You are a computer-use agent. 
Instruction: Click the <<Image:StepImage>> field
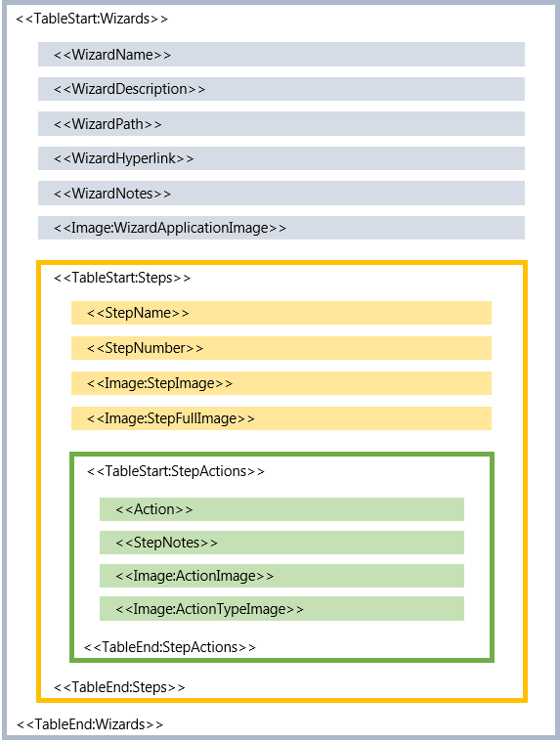tap(281, 383)
